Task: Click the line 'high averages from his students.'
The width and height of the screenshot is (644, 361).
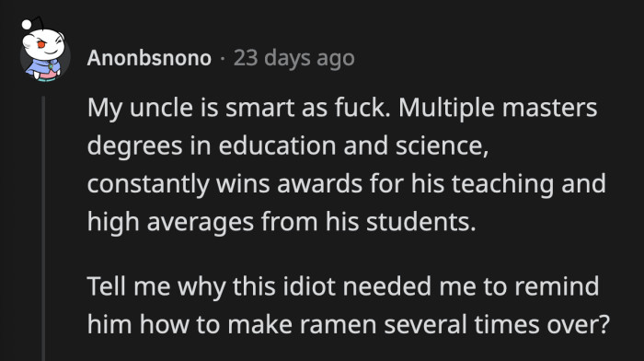Action: pyautogui.click(x=282, y=223)
